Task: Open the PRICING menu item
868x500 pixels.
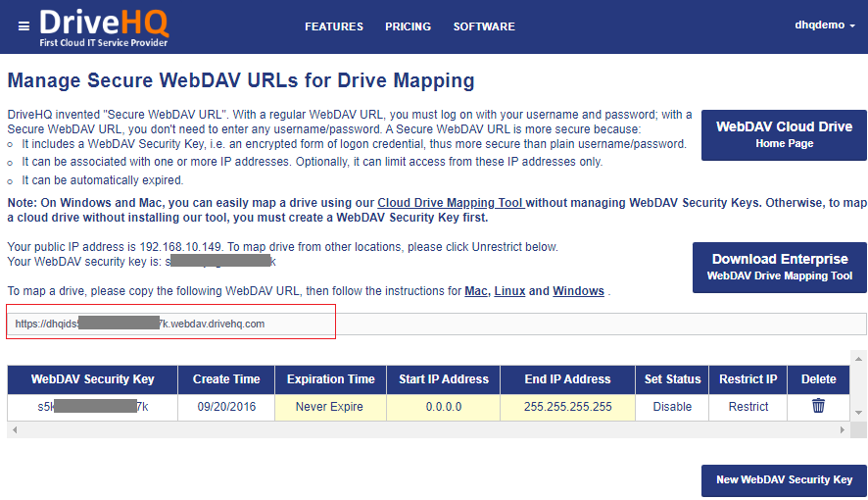Action: point(408,26)
